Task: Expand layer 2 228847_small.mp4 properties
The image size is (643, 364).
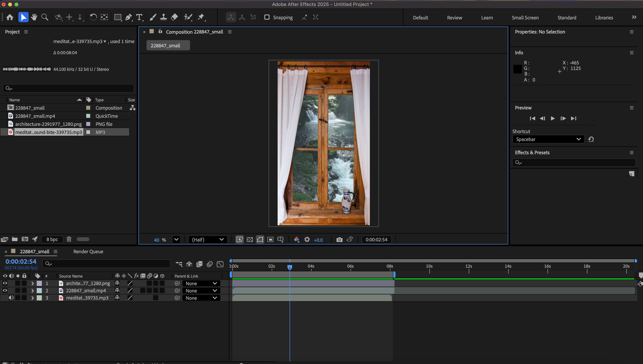Action: coord(32,291)
